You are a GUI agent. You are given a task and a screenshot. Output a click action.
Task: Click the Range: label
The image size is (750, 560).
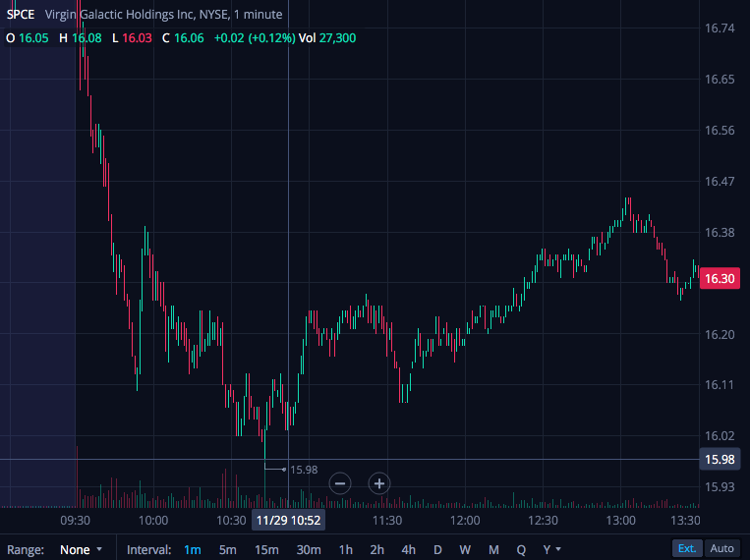pos(26,549)
